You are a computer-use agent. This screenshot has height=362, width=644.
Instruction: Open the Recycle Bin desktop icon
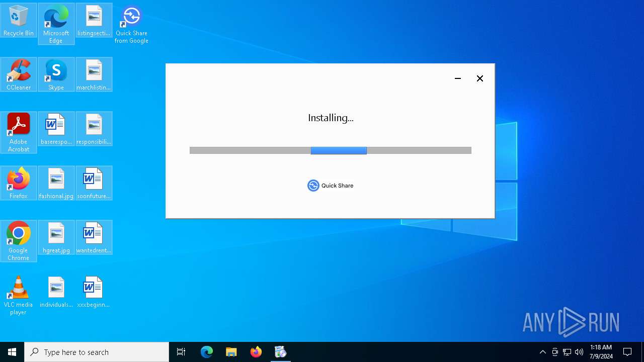(19, 21)
